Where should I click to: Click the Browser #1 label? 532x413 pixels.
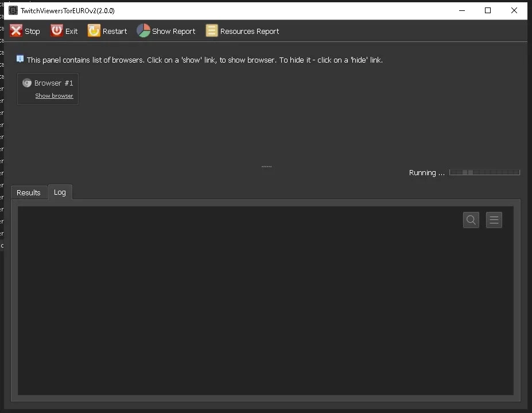(53, 83)
